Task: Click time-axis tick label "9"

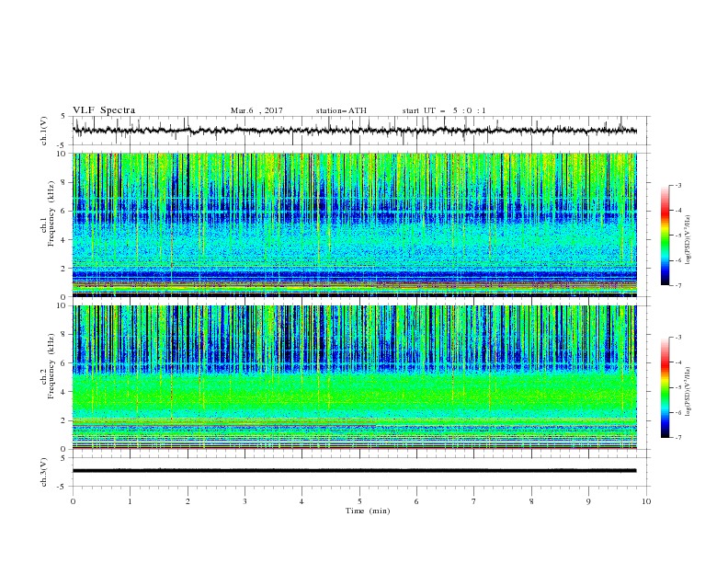Action: [x=588, y=501]
